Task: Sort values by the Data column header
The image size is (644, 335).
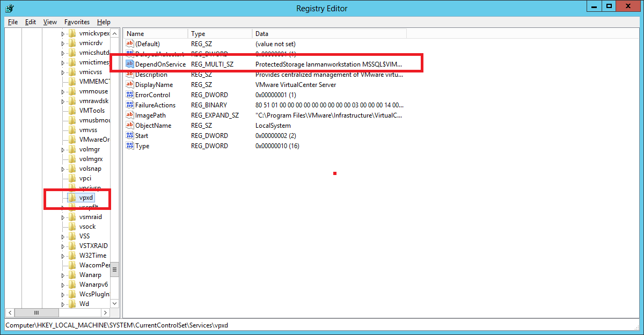Action: click(x=330, y=33)
